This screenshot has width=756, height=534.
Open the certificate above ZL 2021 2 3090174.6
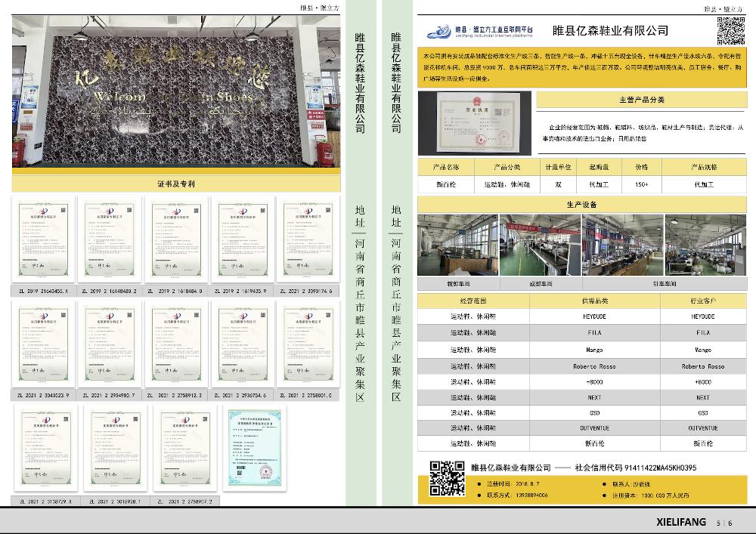(x=308, y=239)
